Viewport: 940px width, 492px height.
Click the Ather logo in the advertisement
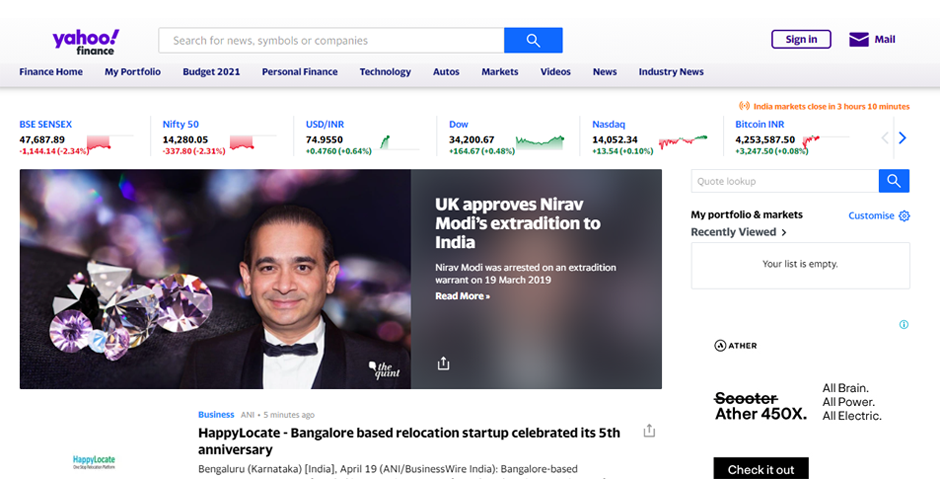point(736,345)
